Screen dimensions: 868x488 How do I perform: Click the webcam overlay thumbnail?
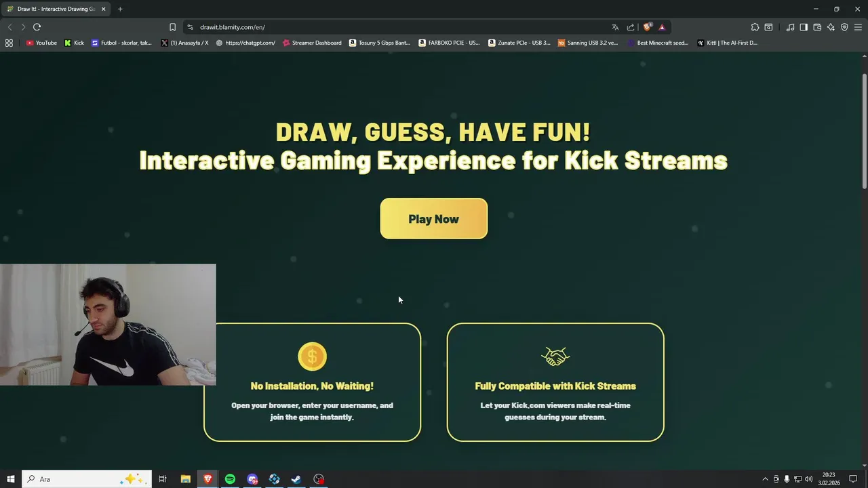pos(108,325)
